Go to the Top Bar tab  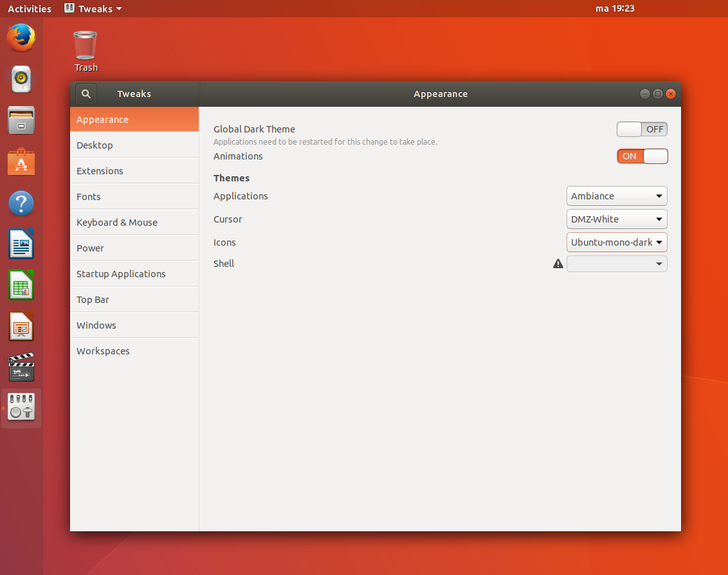click(x=134, y=300)
